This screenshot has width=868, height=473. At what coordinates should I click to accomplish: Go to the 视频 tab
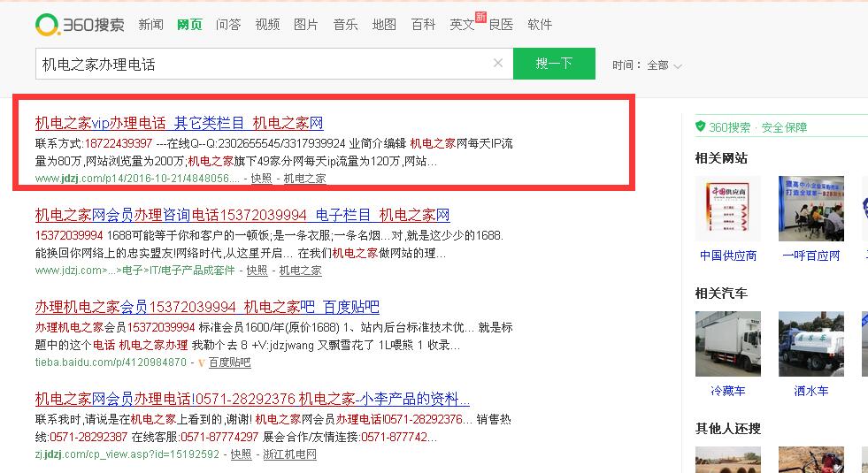[x=267, y=25]
